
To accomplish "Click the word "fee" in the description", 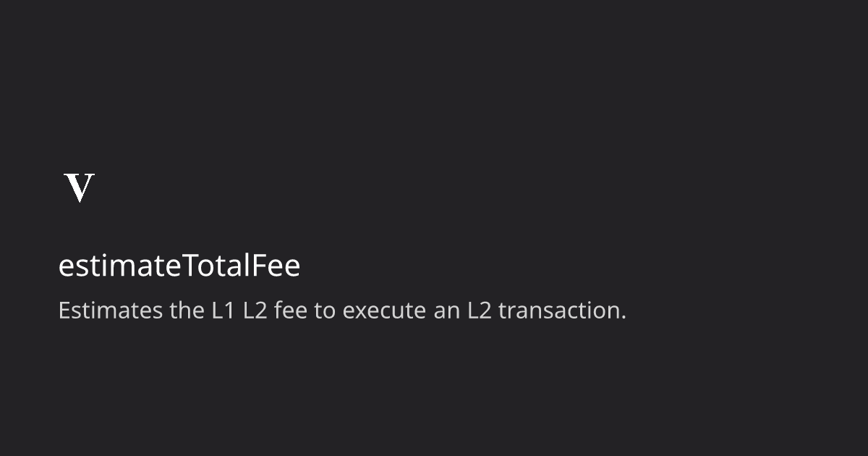I will tap(292, 311).
